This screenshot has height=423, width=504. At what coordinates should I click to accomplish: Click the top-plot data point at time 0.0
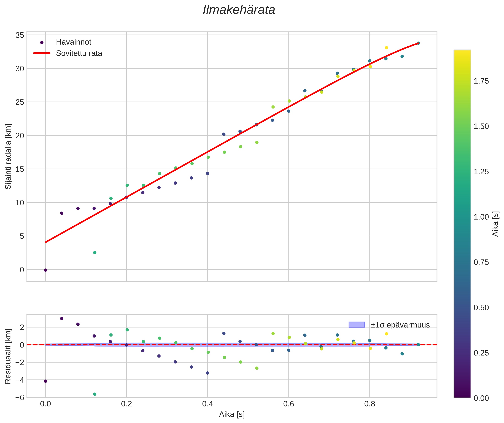(45, 270)
